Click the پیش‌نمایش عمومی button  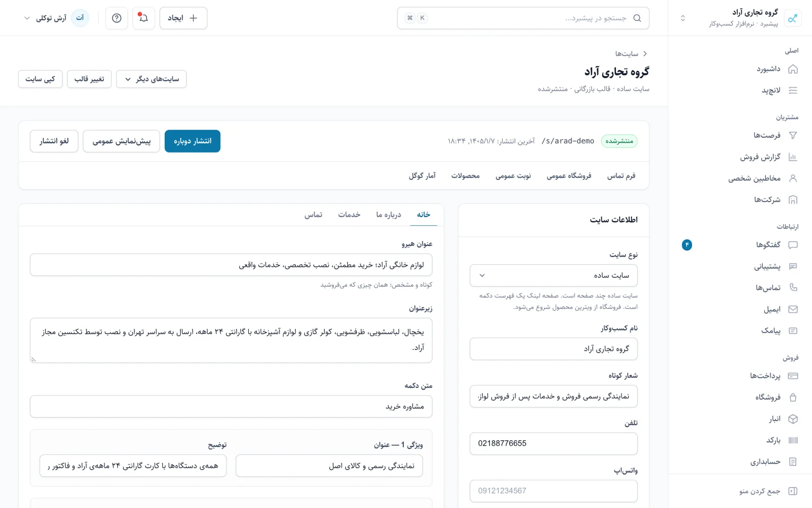[x=121, y=141]
